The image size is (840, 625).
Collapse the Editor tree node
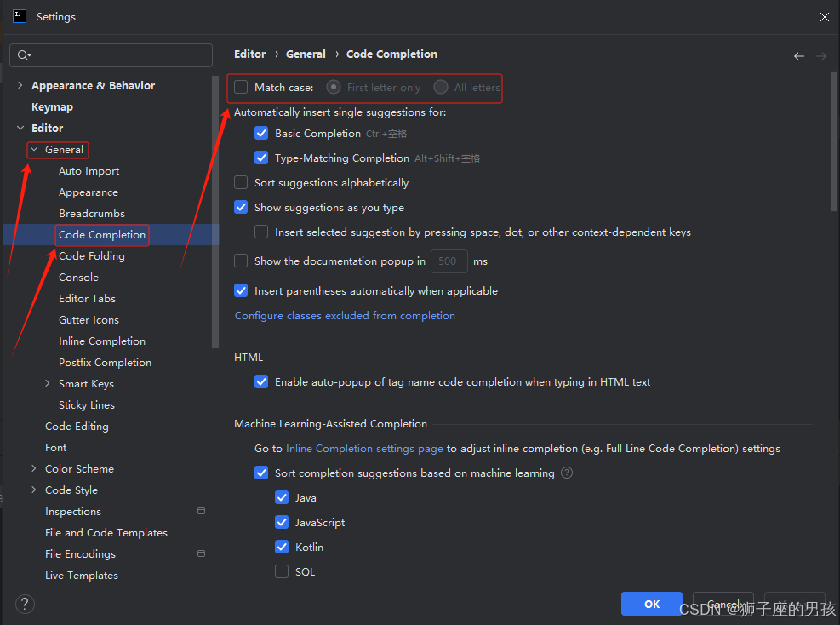(20, 128)
